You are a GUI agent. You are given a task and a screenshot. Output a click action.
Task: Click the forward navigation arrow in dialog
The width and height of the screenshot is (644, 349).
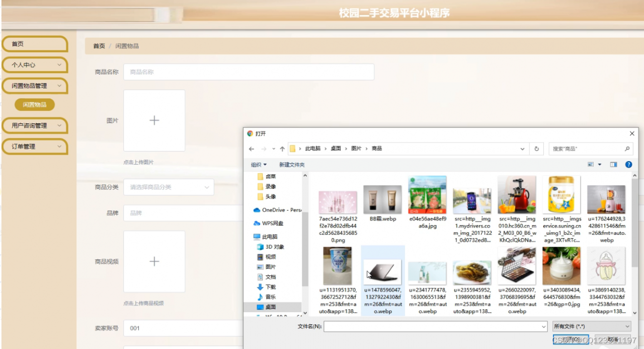click(x=264, y=149)
